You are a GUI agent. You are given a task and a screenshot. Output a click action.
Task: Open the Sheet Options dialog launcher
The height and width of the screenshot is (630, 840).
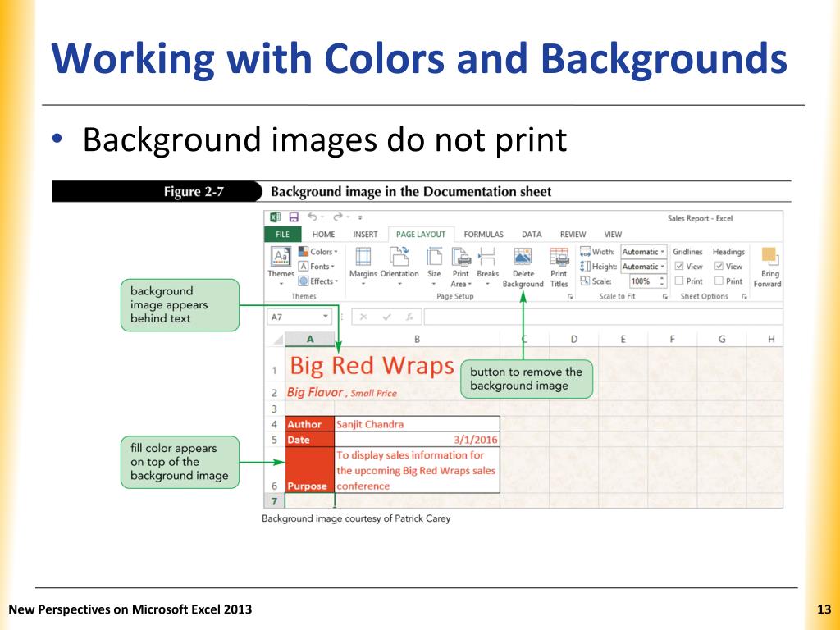[744, 296]
